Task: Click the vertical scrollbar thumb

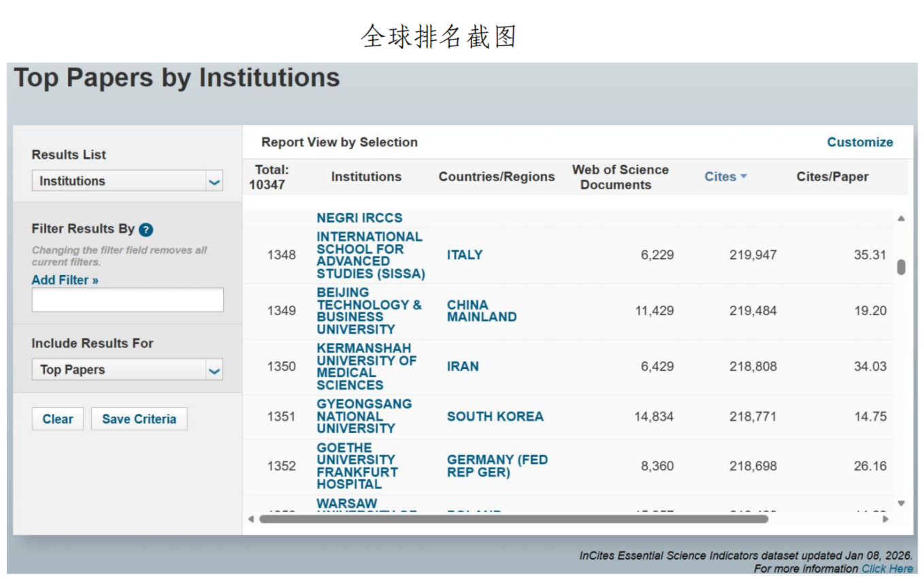Action: pos(901,267)
